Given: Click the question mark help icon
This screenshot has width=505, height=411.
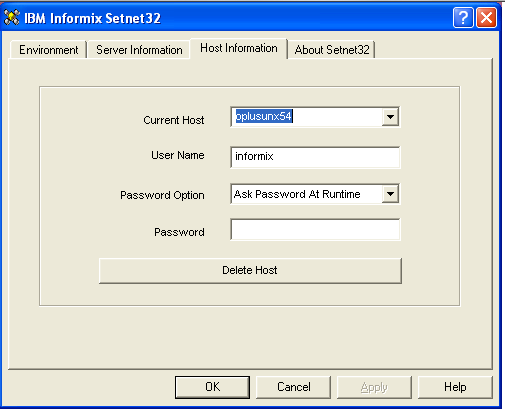Looking at the screenshot, I should pos(463,17).
